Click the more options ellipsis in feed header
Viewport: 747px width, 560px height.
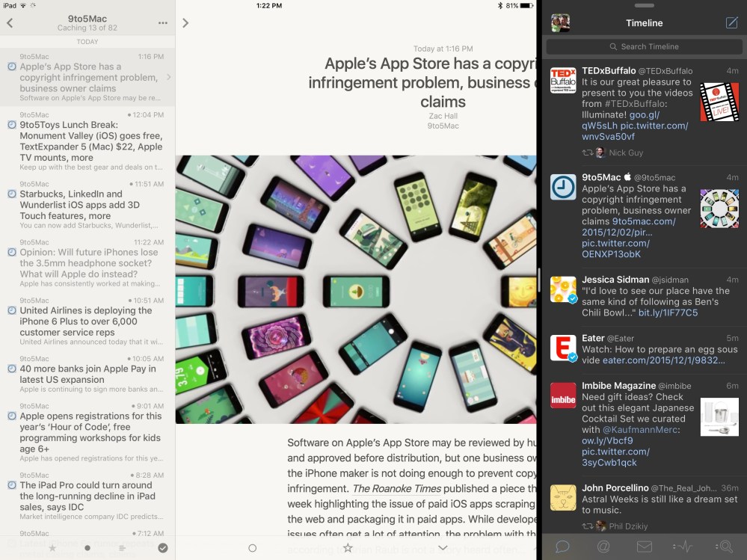tap(163, 23)
